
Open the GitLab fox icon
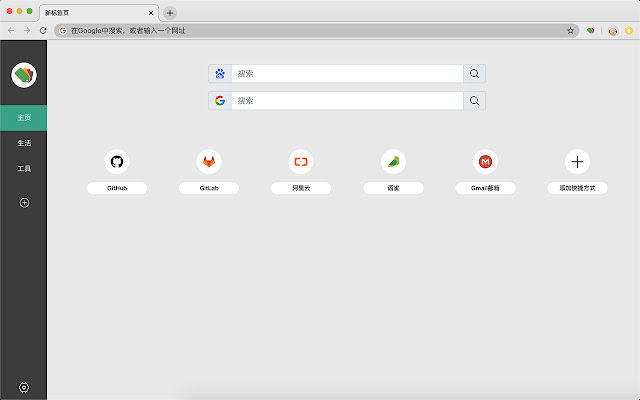pos(209,162)
